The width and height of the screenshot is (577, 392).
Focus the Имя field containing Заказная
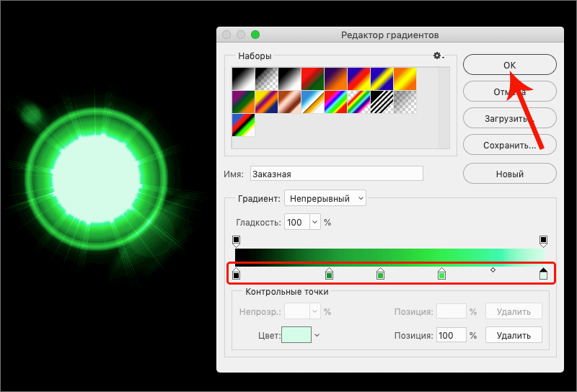click(x=337, y=174)
